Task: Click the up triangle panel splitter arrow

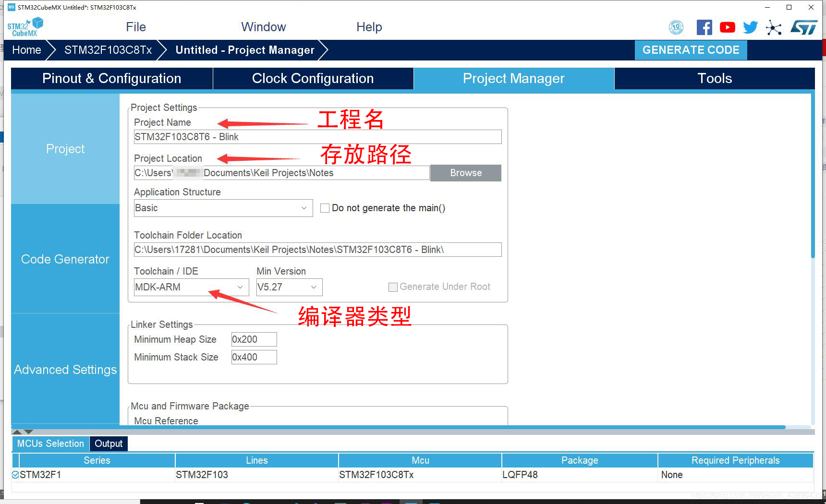Action: [x=17, y=432]
